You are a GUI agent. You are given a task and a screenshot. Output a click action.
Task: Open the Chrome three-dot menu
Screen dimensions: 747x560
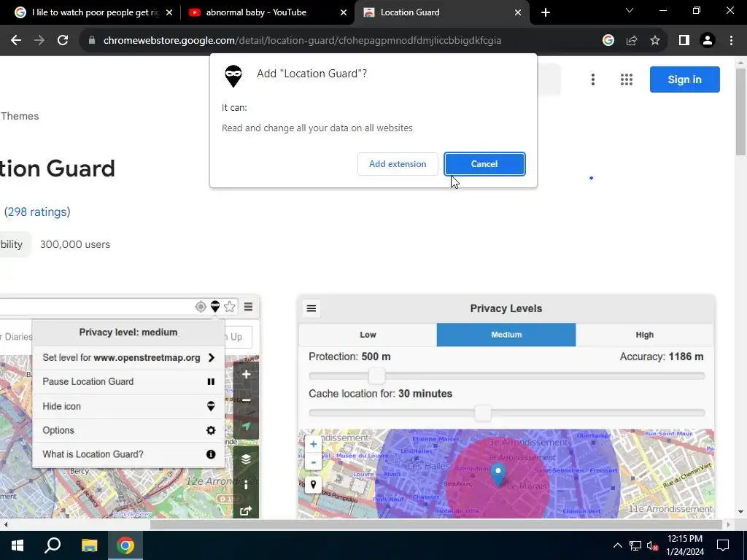coord(731,41)
